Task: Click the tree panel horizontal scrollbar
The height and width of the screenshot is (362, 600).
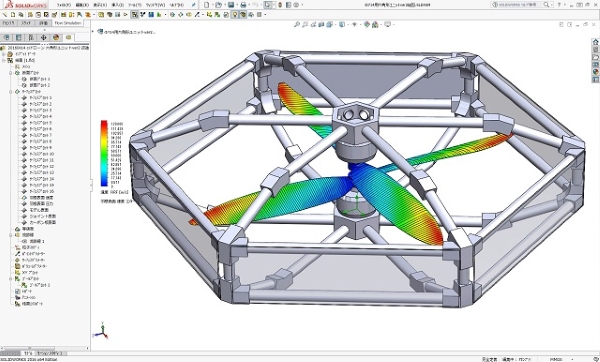Action: (45, 348)
